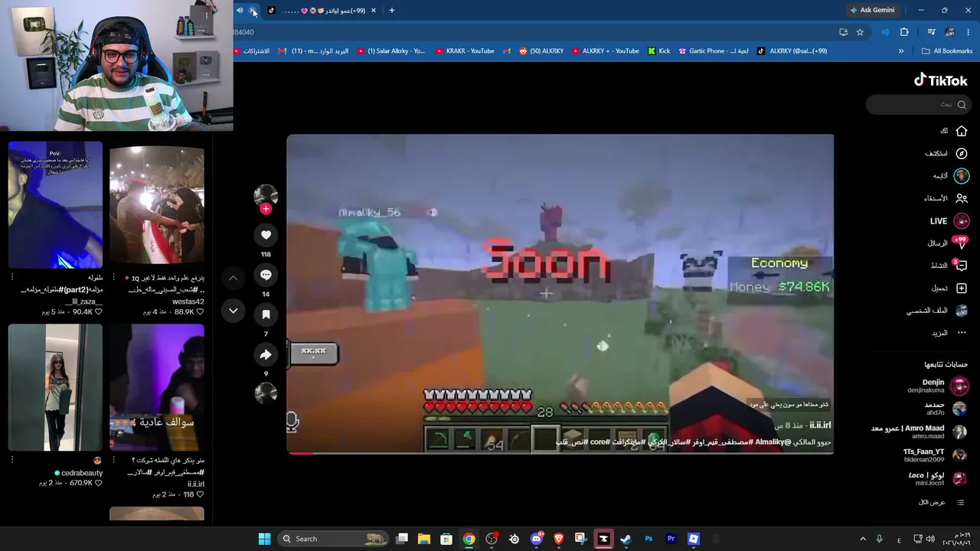Open the Friends page in TikTok sidebar
Image resolution: width=980 pixels, height=551 pixels.
tap(962, 198)
